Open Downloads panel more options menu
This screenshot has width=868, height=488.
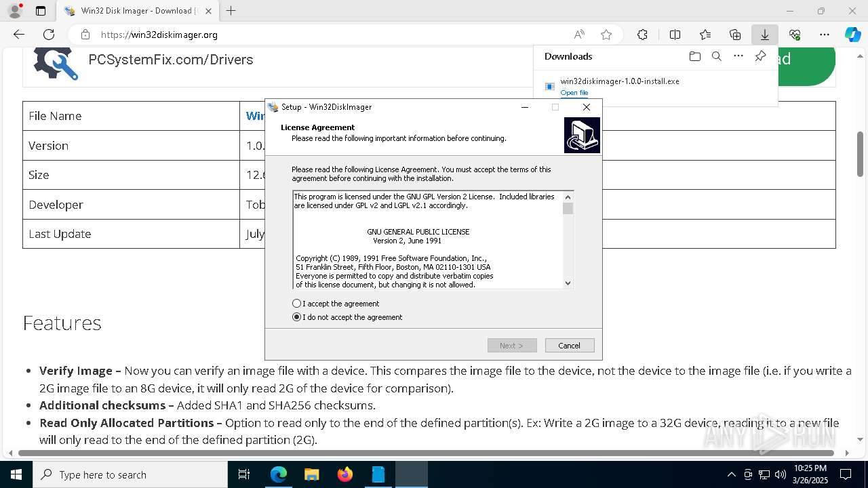pyautogui.click(x=738, y=56)
